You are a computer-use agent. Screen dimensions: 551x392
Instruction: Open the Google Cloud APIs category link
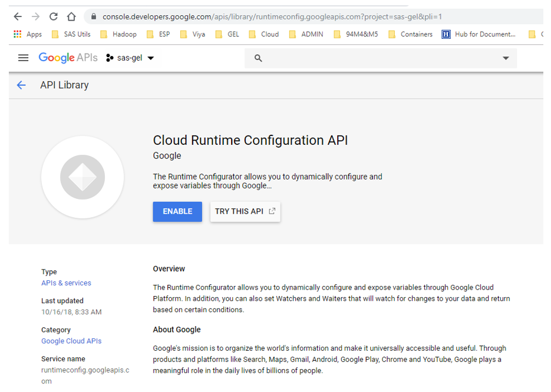click(71, 341)
